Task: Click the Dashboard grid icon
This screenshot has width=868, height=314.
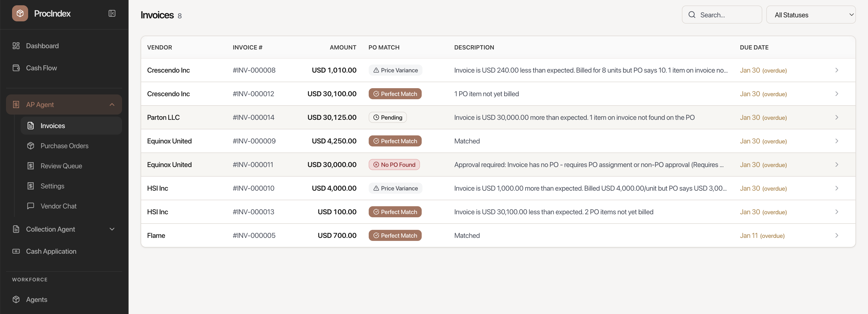Action: point(16,46)
